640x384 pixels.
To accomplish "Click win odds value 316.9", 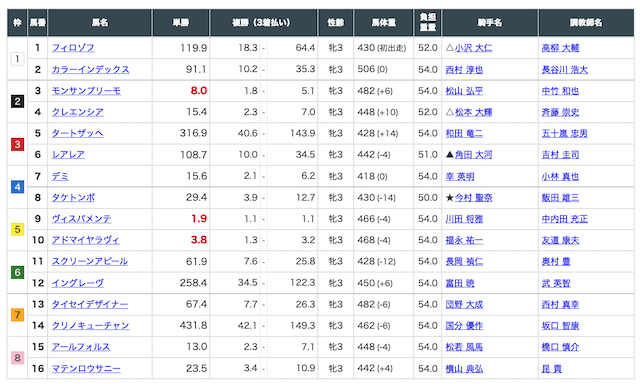I will [x=193, y=133].
